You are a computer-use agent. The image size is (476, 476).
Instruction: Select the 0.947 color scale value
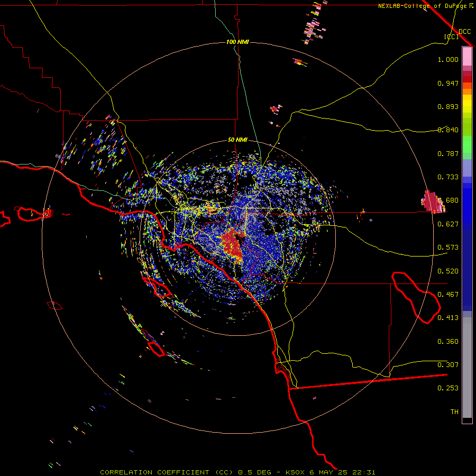click(x=448, y=83)
